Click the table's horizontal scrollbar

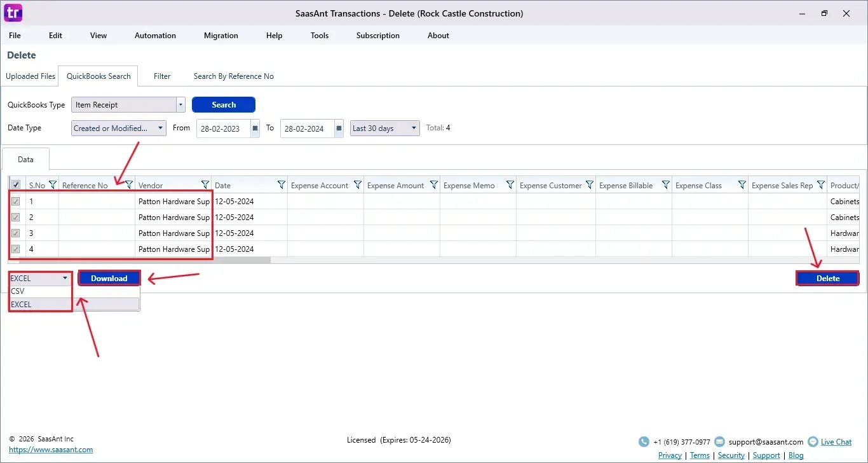coord(145,260)
